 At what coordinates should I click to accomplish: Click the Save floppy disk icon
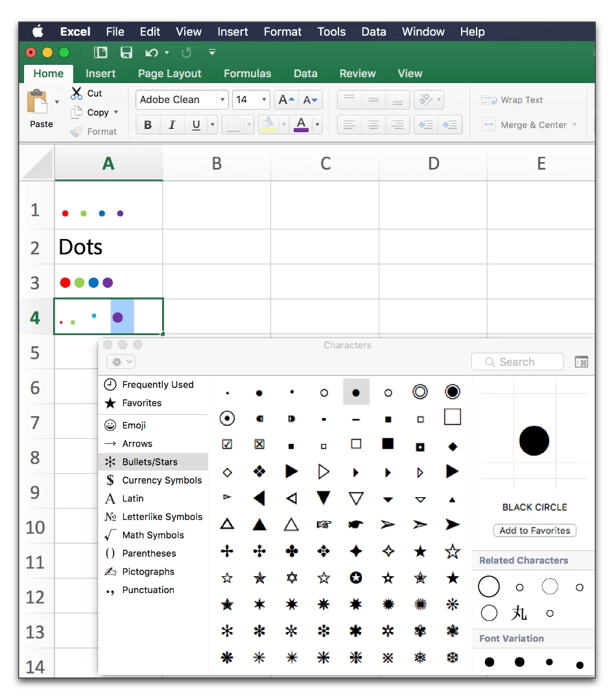126,52
